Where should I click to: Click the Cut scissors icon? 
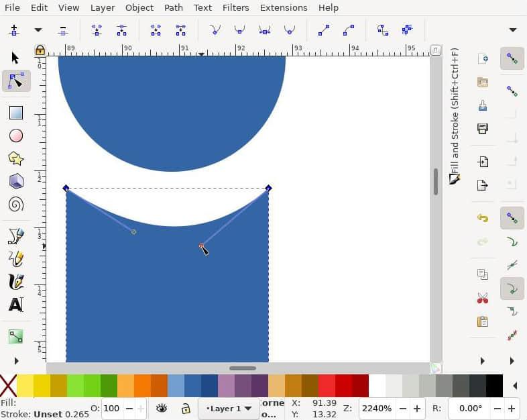coord(483,298)
